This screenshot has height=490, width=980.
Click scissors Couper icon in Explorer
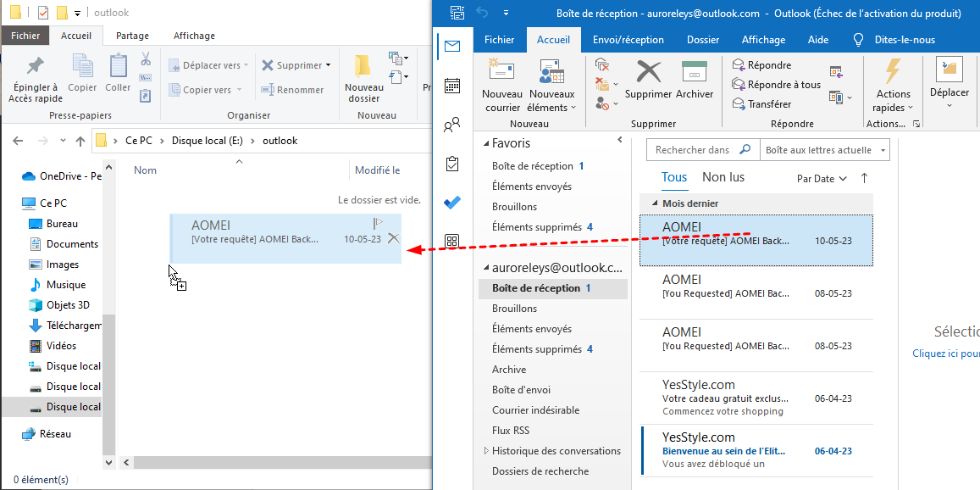(146, 59)
